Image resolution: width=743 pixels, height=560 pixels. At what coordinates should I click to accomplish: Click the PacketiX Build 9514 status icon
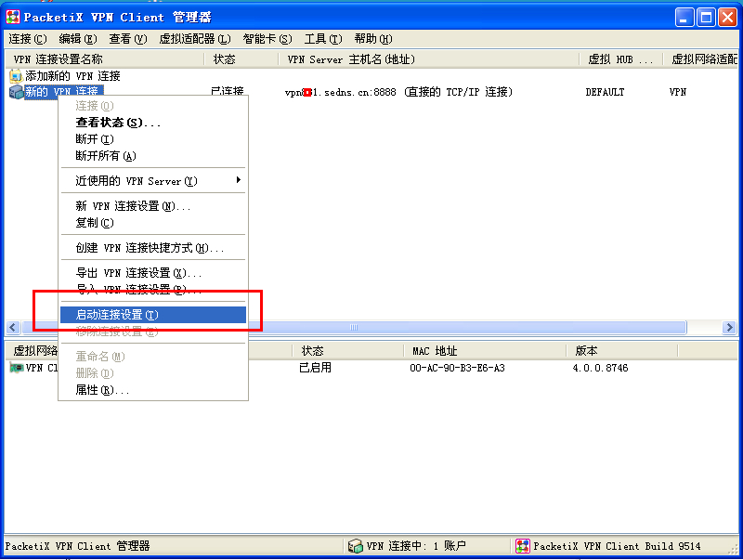523,546
